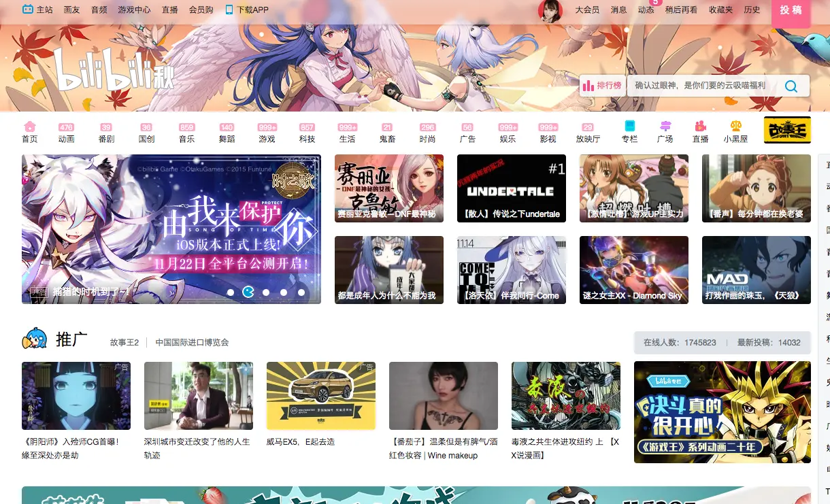Click 直播 in the top navigation bar
Image resolution: width=830 pixels, height=504 pixels.
pos(170,10)
